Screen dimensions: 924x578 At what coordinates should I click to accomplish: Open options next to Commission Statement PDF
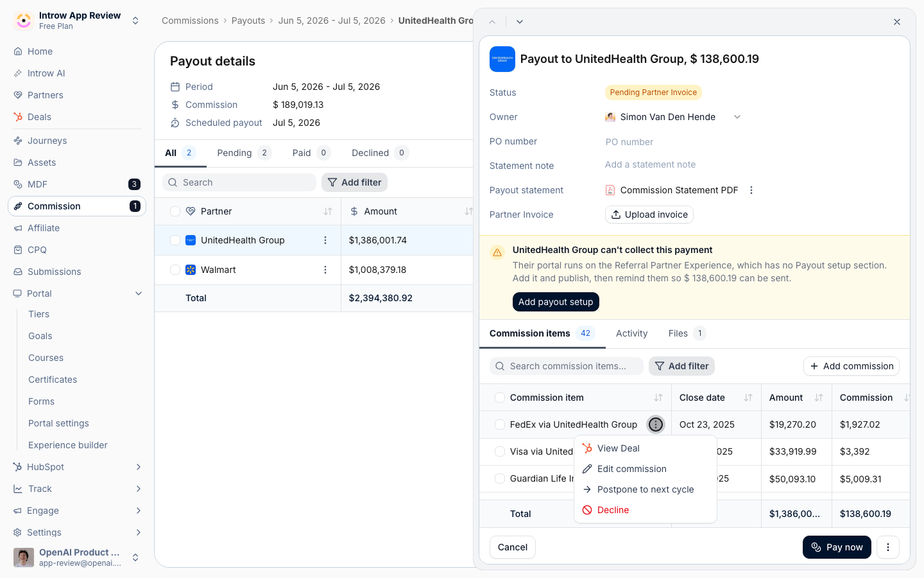[751, 190]
